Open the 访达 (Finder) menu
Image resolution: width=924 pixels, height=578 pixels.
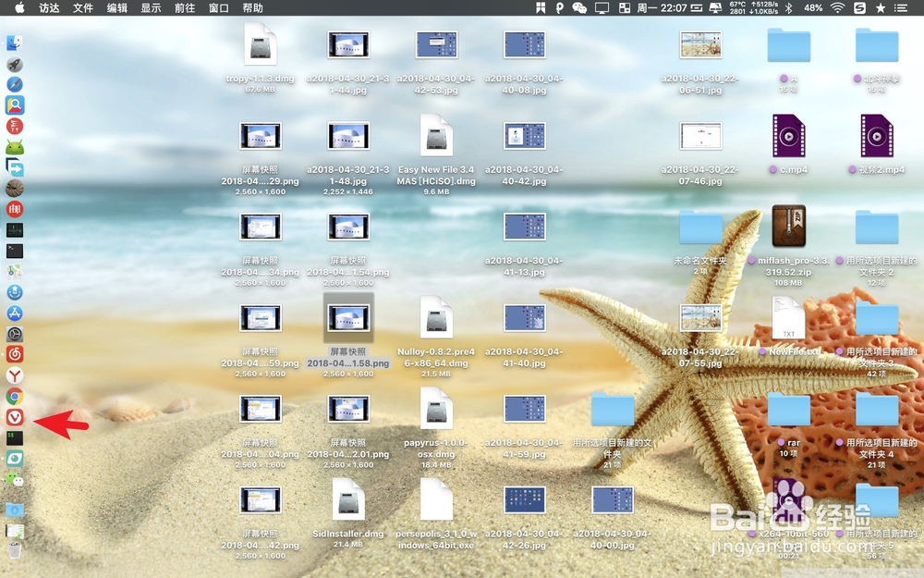50,7
